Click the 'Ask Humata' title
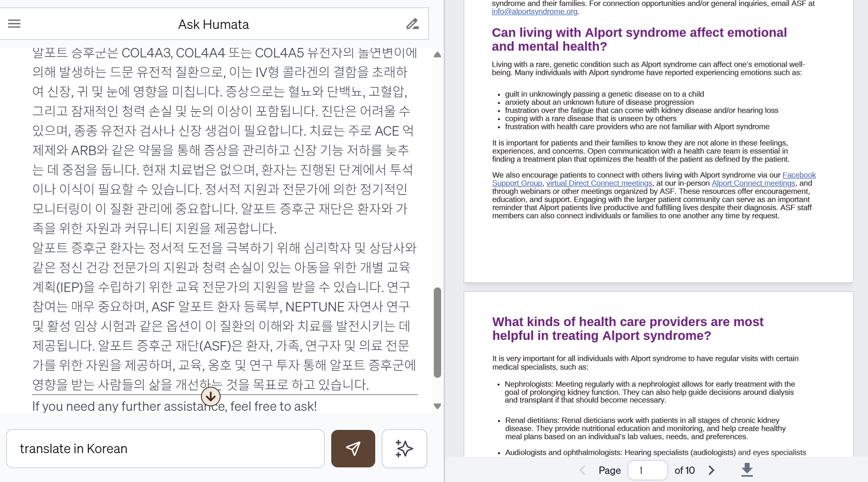The width and height of the screenshot is (868, 482). [x=213, y=24]
